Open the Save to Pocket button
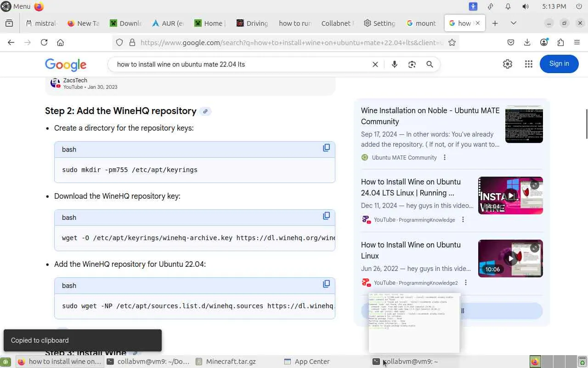588x368 pixels. pyautogui.click(x=511, y=42)
